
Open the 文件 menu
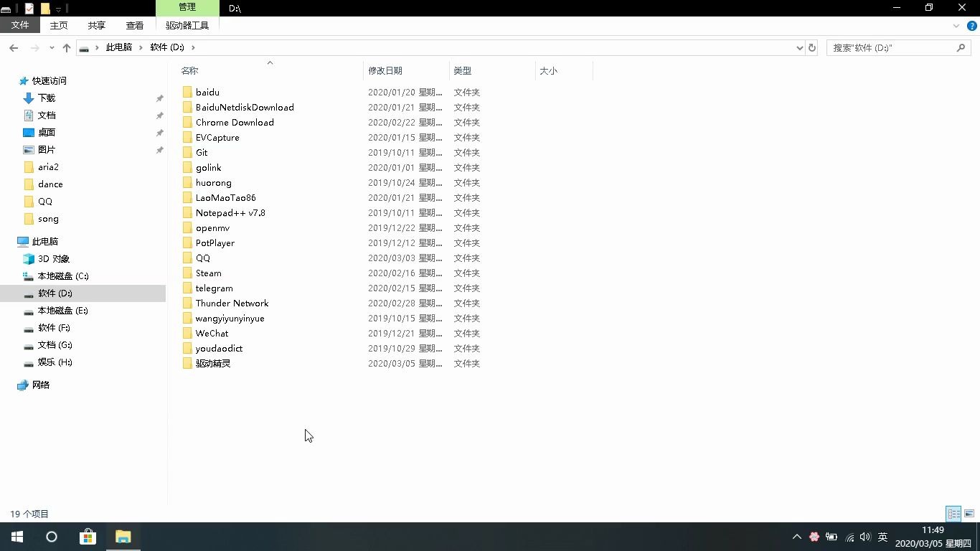pyautogui.click(x=20, y=25)
